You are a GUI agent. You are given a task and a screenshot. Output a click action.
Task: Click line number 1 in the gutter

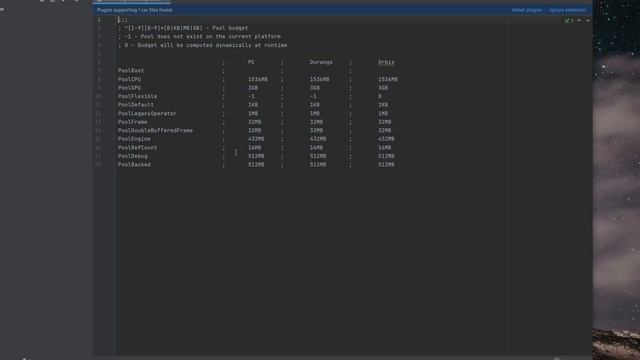99,20
